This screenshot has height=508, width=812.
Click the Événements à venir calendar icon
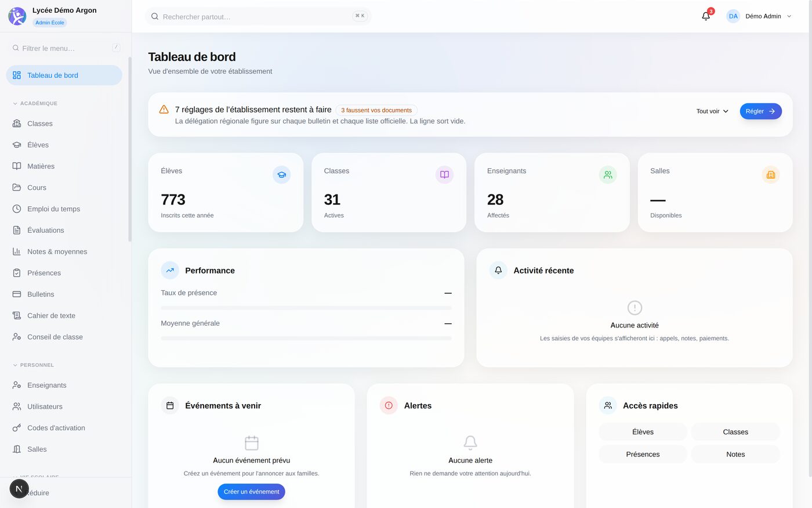(170, 406)
